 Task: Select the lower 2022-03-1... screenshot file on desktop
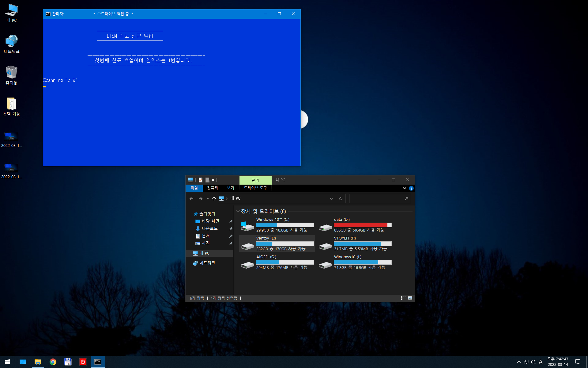(12, 171)
